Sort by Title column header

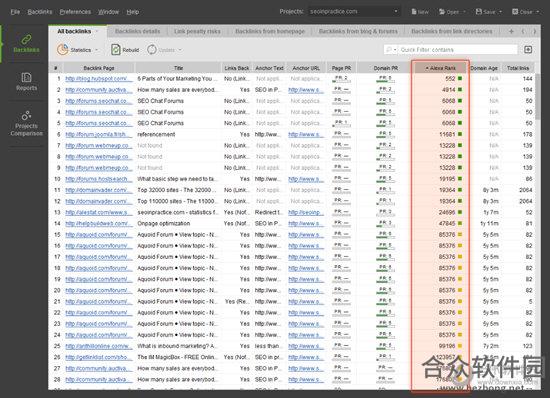[x=178, y=68]
